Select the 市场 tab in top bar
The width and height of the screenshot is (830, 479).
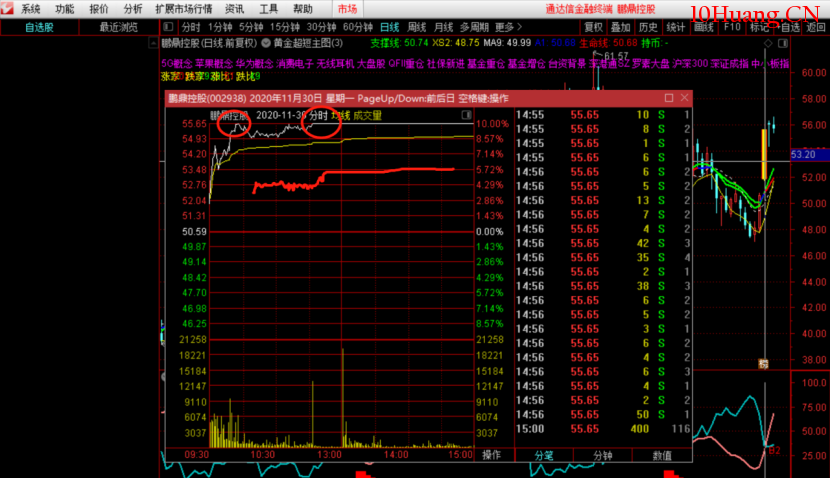(x=347, y=9)
